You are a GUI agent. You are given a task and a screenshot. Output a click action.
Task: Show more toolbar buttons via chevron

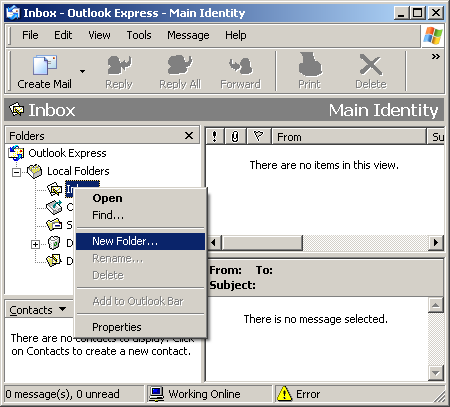tap(435, 56)
